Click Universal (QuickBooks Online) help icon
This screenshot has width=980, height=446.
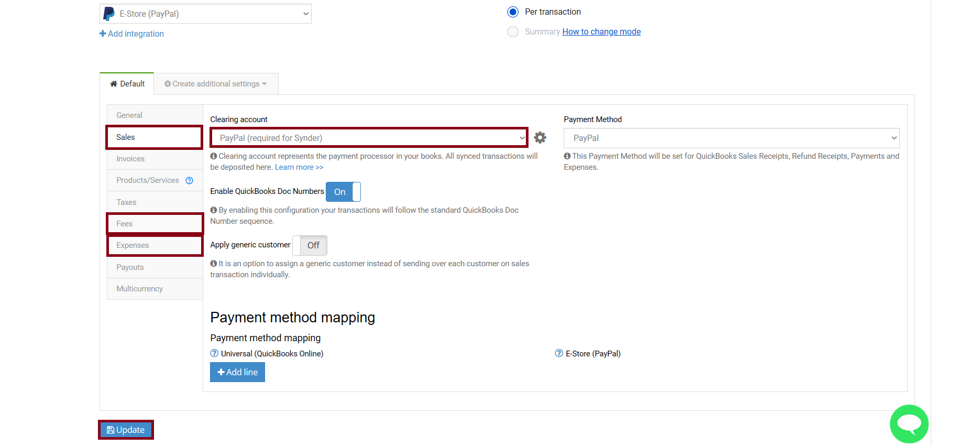pos(214,353)
